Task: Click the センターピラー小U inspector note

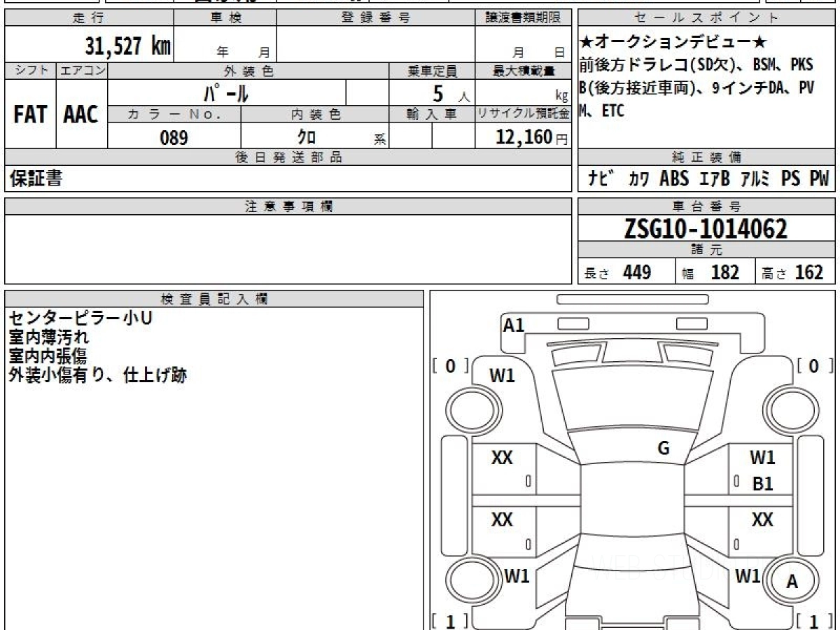Action: [x=80, y=319]
